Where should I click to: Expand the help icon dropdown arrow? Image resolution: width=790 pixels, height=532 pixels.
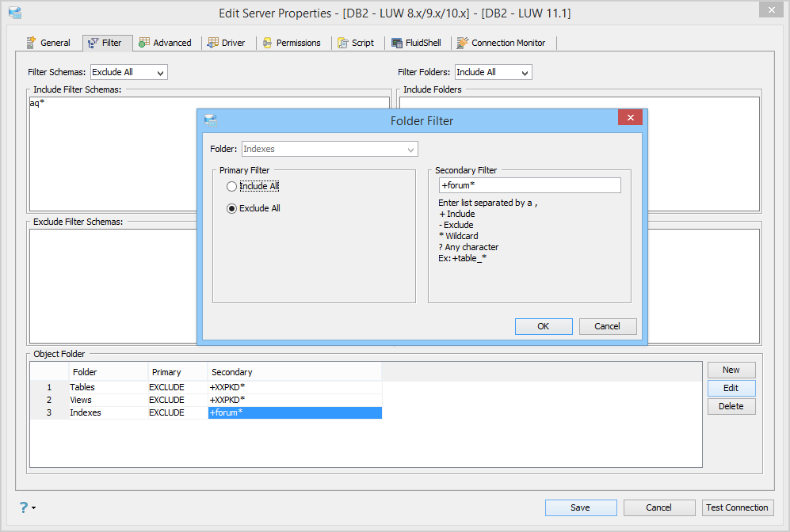tap(34, 507)
